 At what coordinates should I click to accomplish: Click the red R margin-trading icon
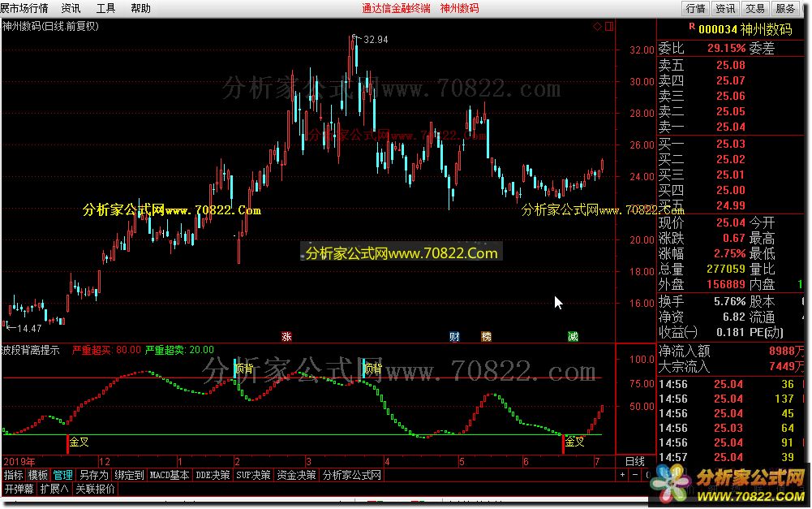point(692,26)
